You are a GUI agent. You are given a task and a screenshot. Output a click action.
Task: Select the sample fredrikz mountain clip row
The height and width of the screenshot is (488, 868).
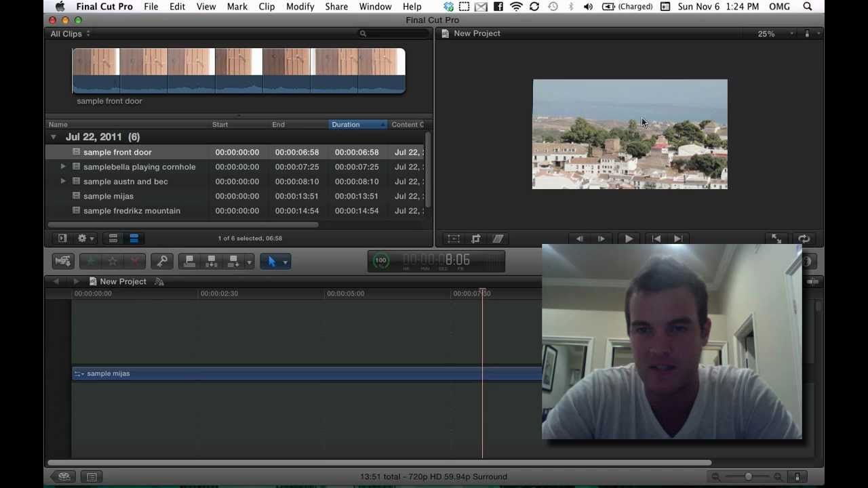(x=235, y=211)
